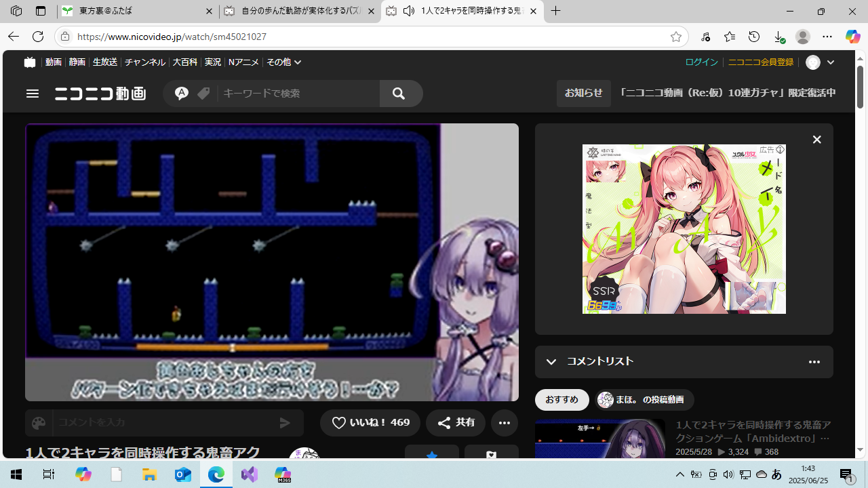Open comment color palette icon
The height and width of the screenshot is (488, 868).
point(39,423)
